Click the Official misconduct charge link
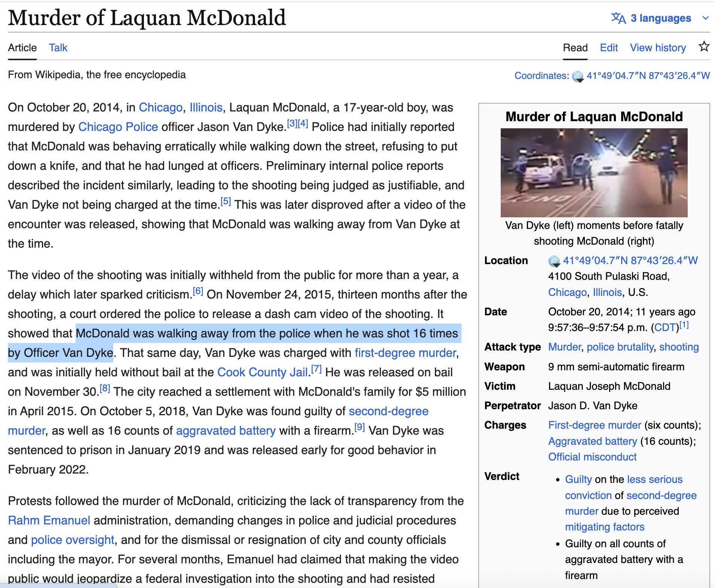The width and height of the screenshot is (715, 588). pyautogui.click(x=592, y=457)
